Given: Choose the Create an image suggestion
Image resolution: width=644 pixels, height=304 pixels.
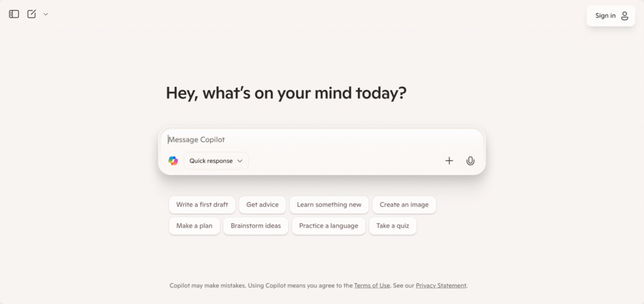Looking at the screenshot, I should click(x=404, y=205).
